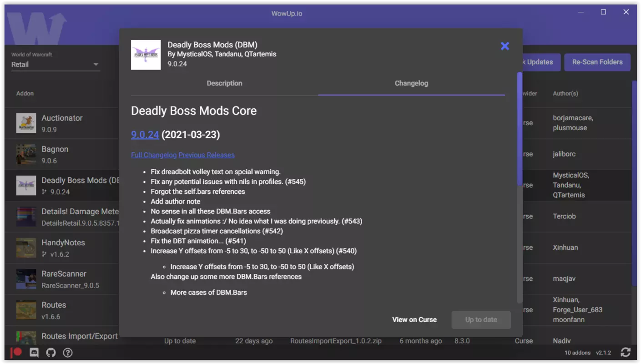
Task: Click the '10 addons' status text
Action: [x=577, y=353]
